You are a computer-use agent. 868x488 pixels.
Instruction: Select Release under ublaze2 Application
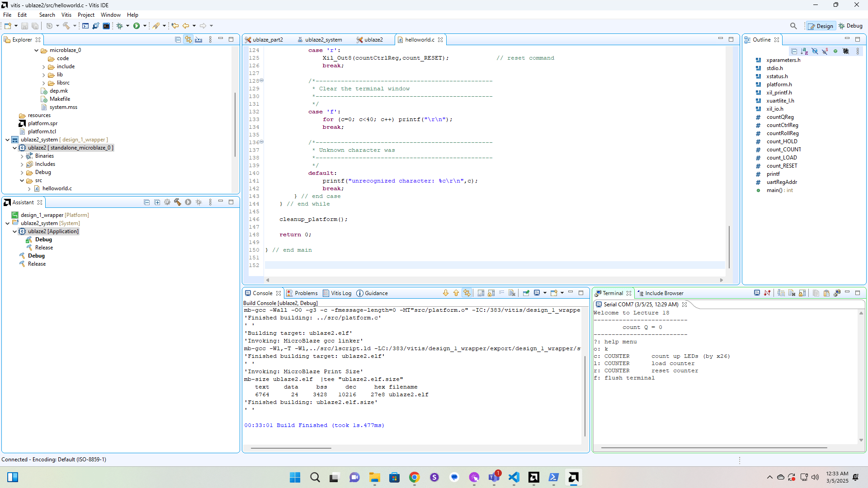click(x=44, y=248)
